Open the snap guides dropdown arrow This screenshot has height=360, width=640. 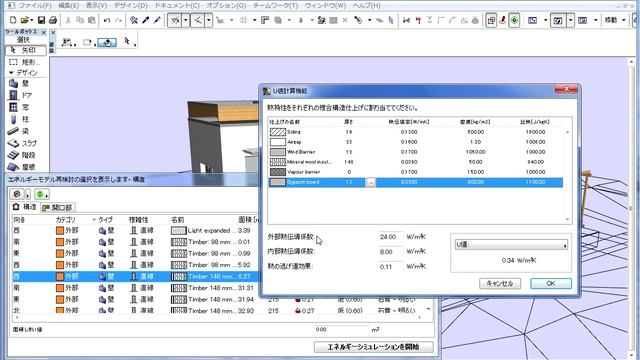point(208,20)
